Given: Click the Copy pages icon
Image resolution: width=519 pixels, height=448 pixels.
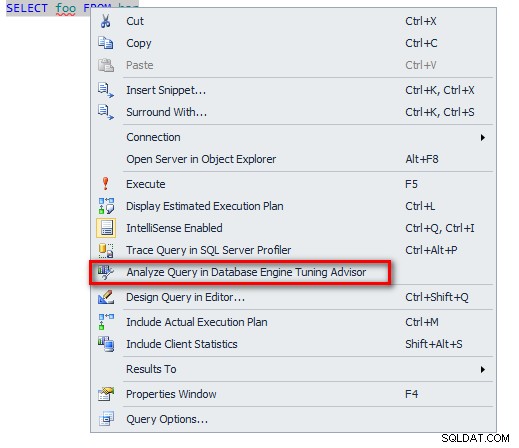Looking at the screenshot, I should click(106, 43).
